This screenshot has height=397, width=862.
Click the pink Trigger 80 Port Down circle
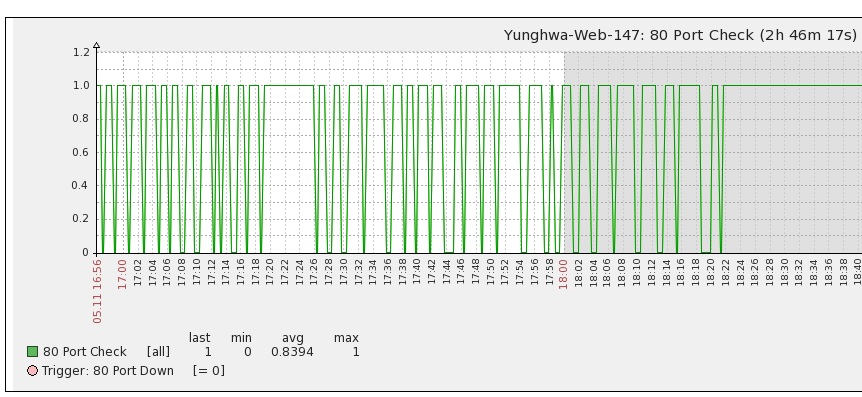[x=32, y=371]
